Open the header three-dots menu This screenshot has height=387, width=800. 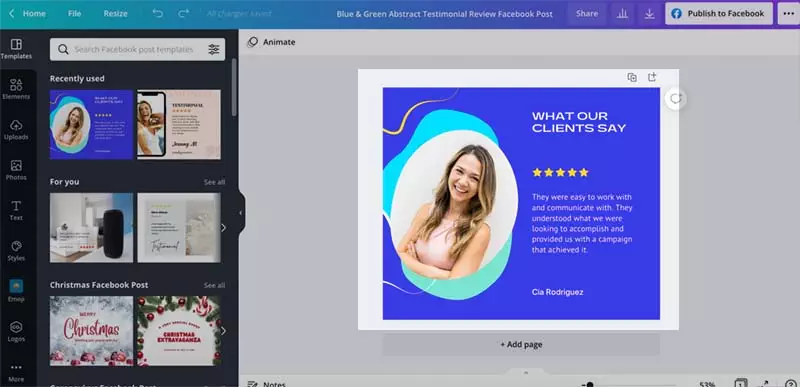(x=788, y=14)
